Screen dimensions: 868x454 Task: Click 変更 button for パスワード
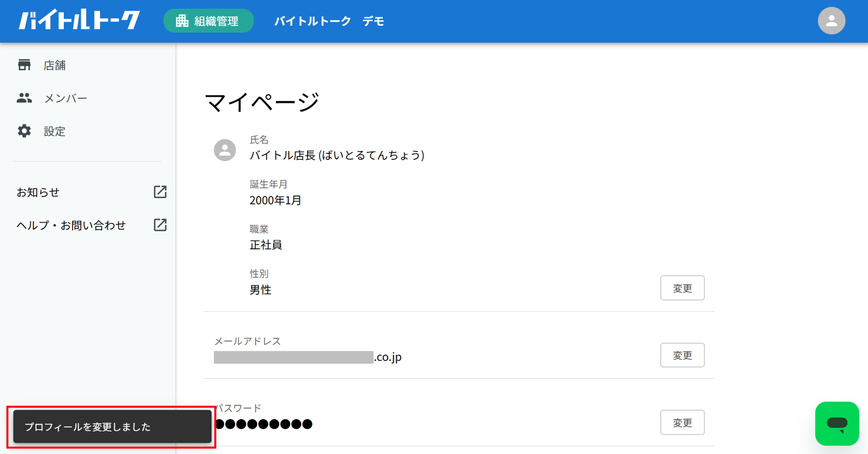coord(682,423)
